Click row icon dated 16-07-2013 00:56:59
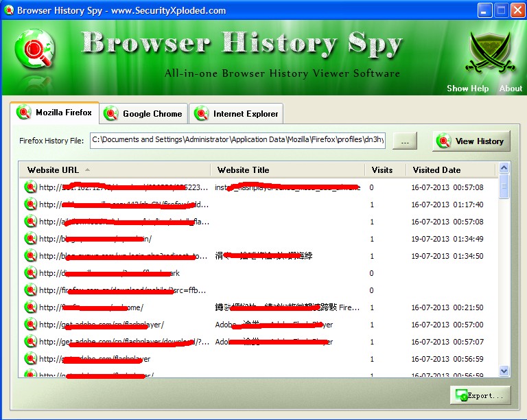Image resolution: width=527 pixels, height=420 pixels. [x=30, y=358]
